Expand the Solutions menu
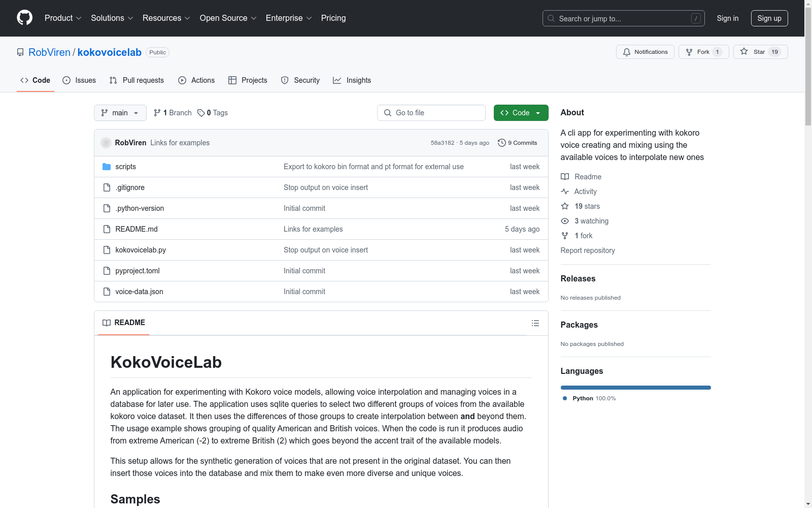The width and height of the screenshot is (812, 508). click(x=112, y=18)
